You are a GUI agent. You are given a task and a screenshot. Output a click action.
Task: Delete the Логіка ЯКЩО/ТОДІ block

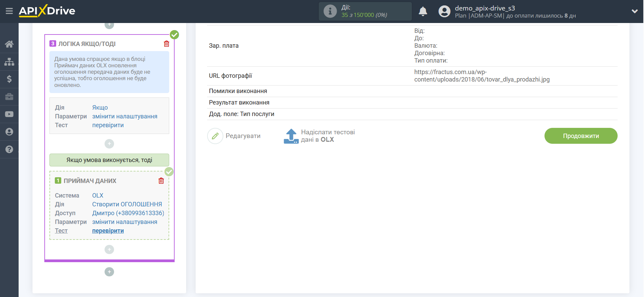(166, 44)
